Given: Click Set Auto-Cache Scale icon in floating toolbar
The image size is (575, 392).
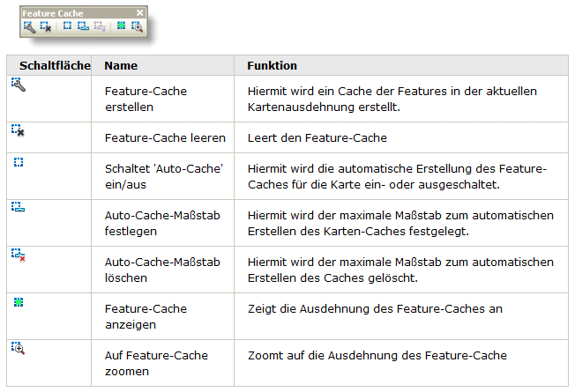Looking at the screenshot, I should (x=83, y=27).
